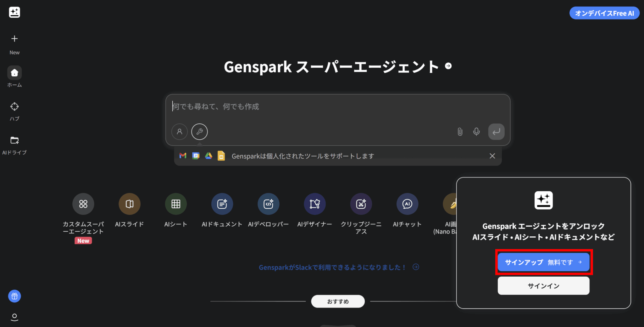
Task: Open the AIデベロッパー agent
Action: tap(269, 204)
